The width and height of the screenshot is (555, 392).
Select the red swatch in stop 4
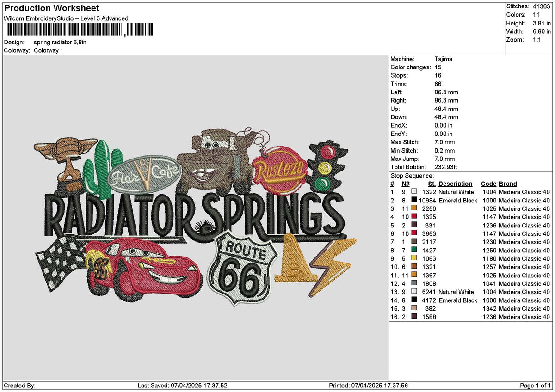tap(414, 217)
